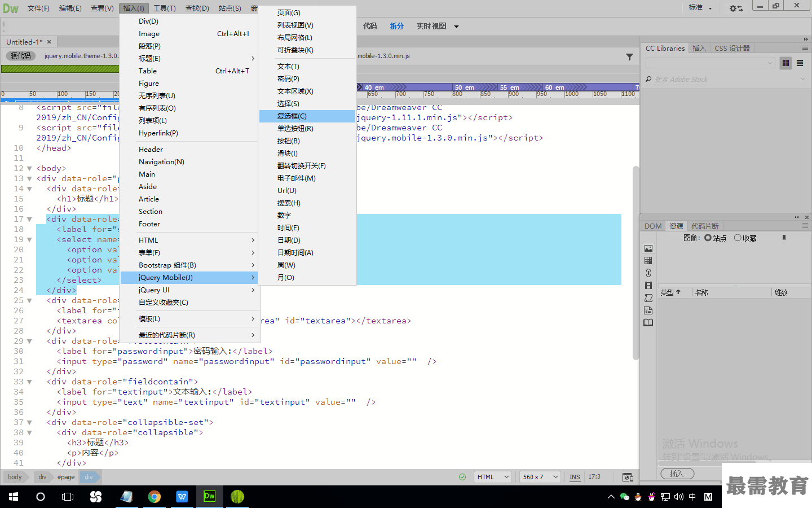Launch Chrome from taskbar

click(x=154, y=497)
